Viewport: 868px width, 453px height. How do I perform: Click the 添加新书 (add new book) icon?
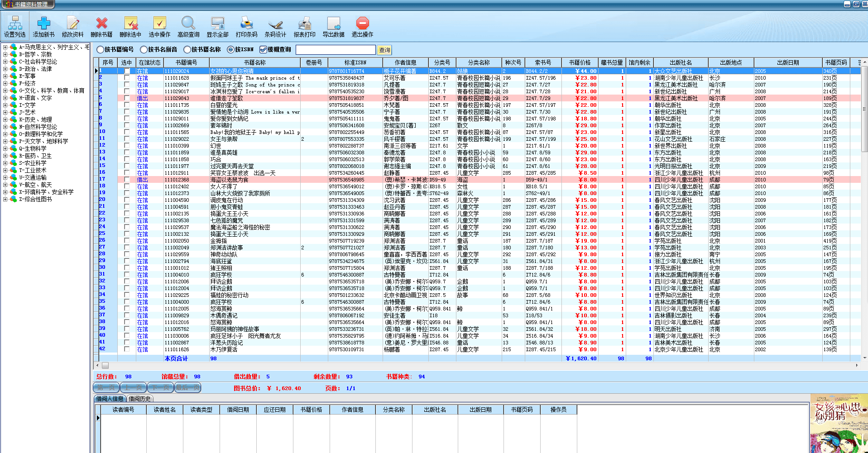(43, 27)
